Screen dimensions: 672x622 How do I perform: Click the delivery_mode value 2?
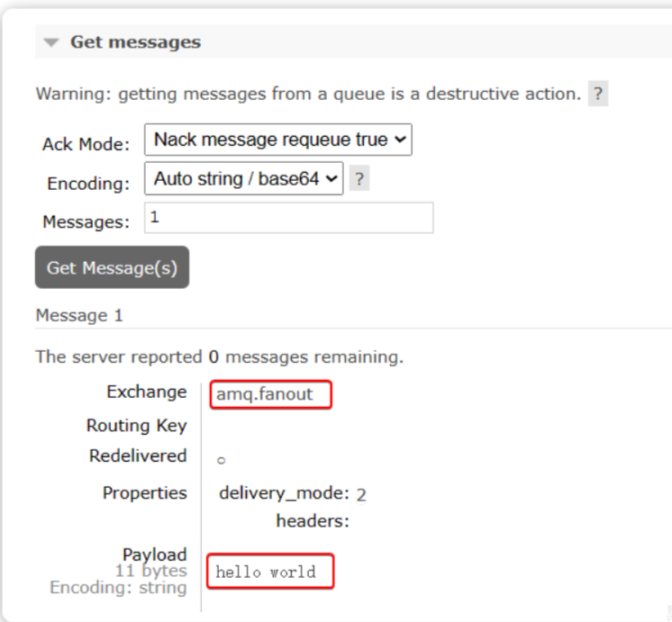361,494
